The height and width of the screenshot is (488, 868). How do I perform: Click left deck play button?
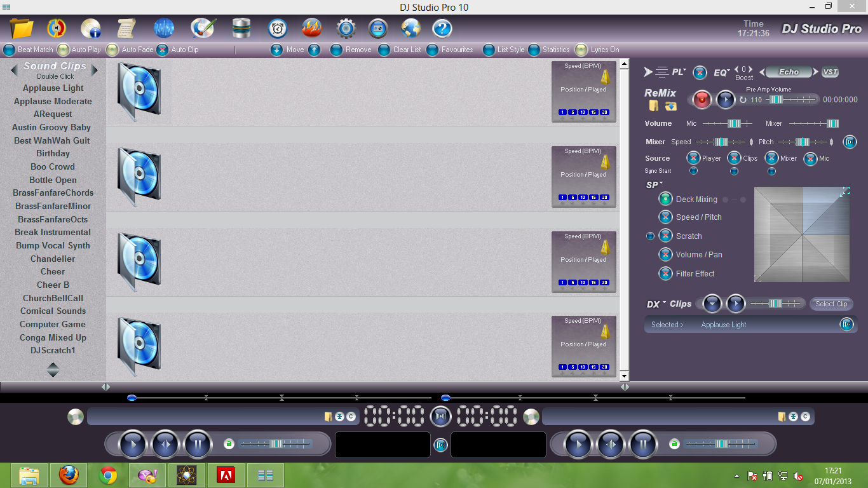pyautogui.click(x=133, y=444)
